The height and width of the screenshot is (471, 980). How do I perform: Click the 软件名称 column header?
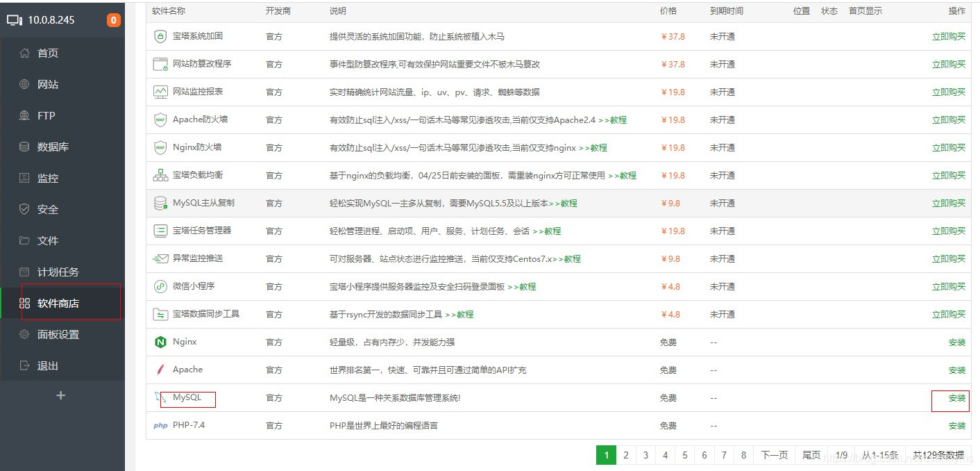click(x=169, y=11)
